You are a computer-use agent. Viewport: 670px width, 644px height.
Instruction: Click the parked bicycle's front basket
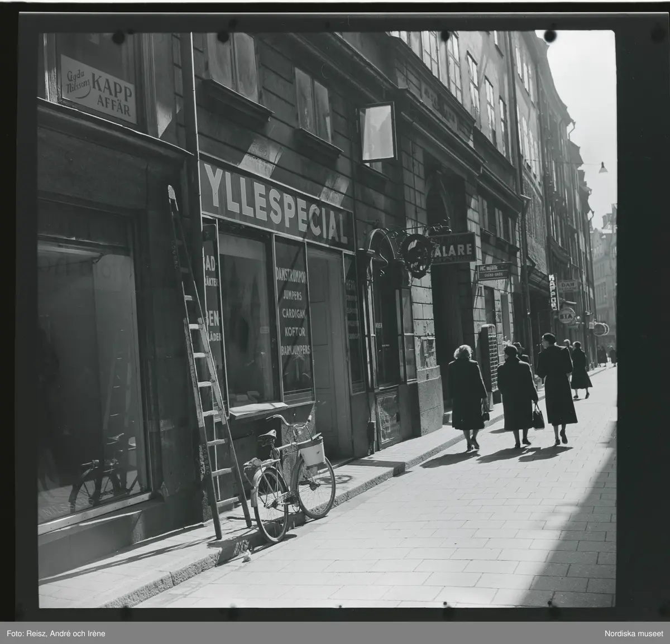(x=313, y=450)
